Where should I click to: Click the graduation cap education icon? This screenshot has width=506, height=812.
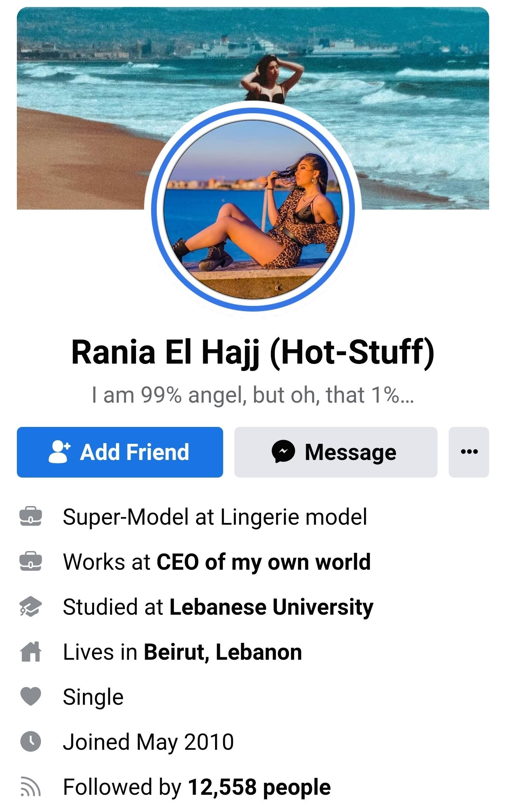31,607
